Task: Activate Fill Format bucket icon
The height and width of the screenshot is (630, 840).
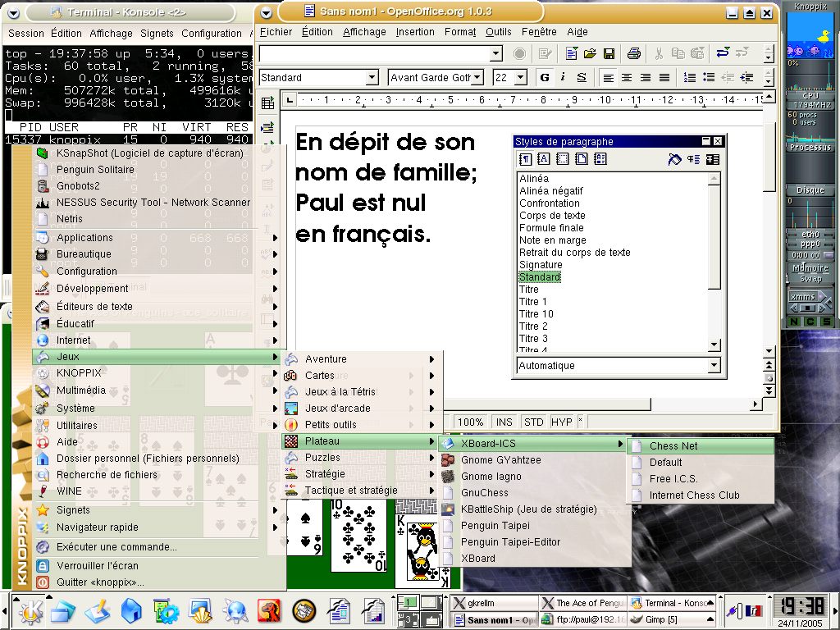Action: tap(674, 159)
